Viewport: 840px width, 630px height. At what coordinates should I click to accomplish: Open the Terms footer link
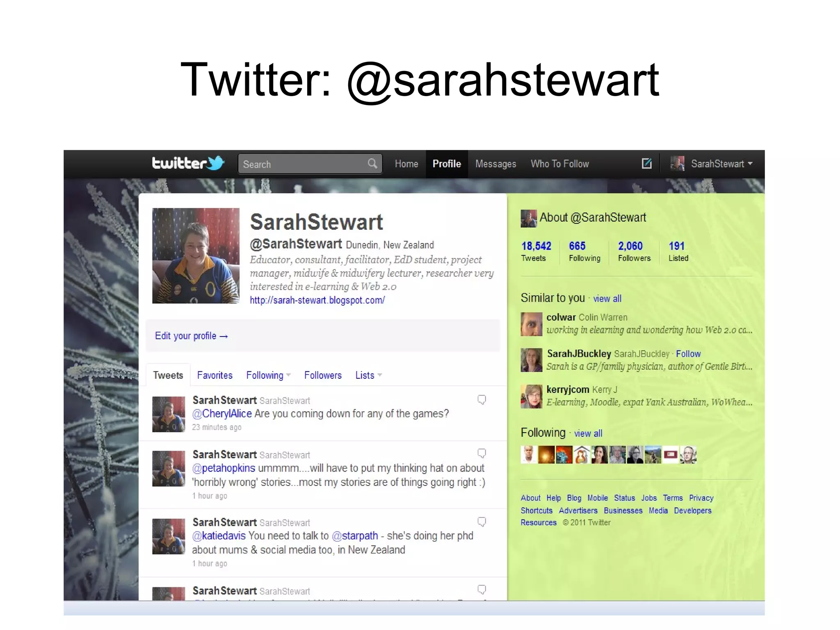[x=673, y=498]
